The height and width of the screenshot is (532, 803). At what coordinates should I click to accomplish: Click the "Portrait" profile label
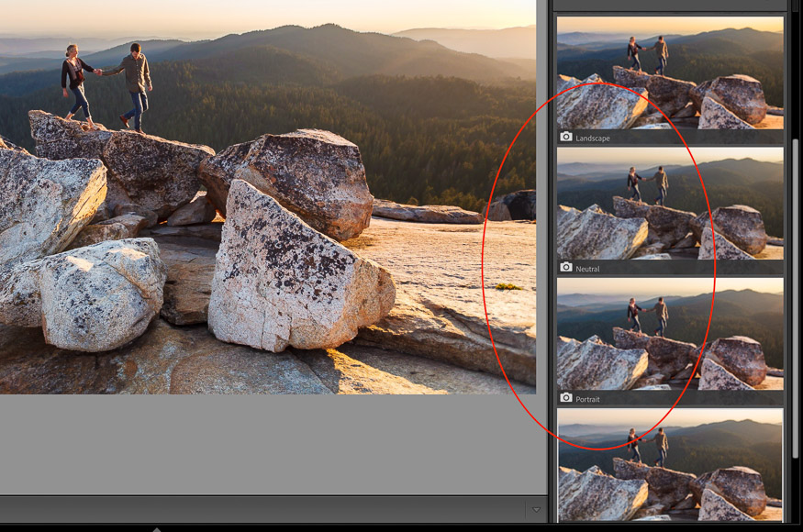tap(587, 399)
